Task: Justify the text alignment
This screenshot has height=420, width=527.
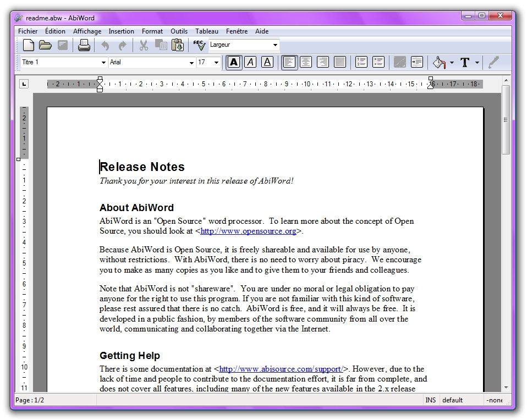Action: pyautogui.click(x=340, y=62)
